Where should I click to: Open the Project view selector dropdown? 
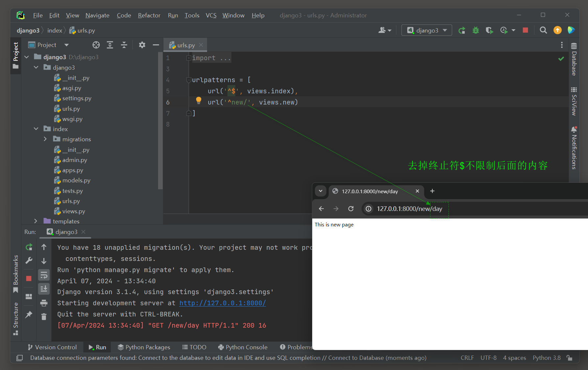point(49,45)
